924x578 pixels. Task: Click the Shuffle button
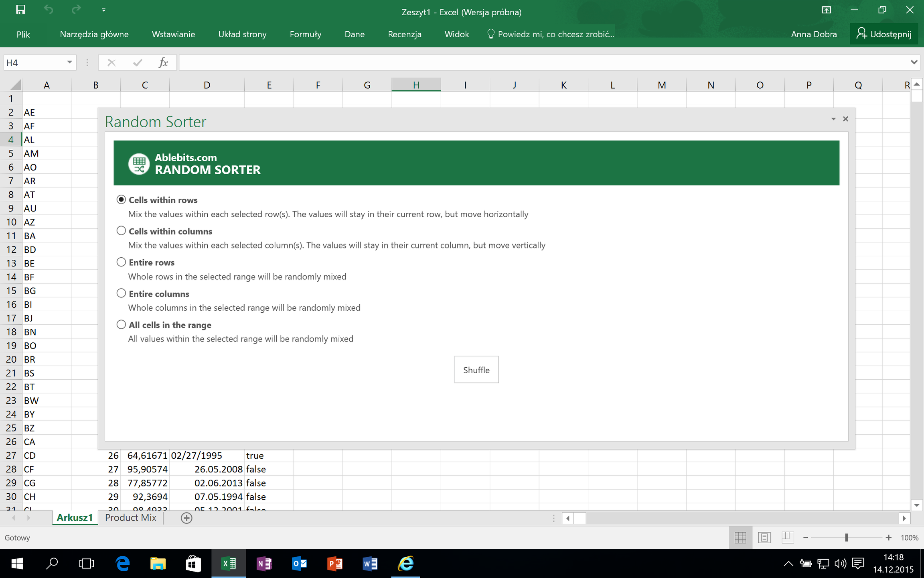476,370
